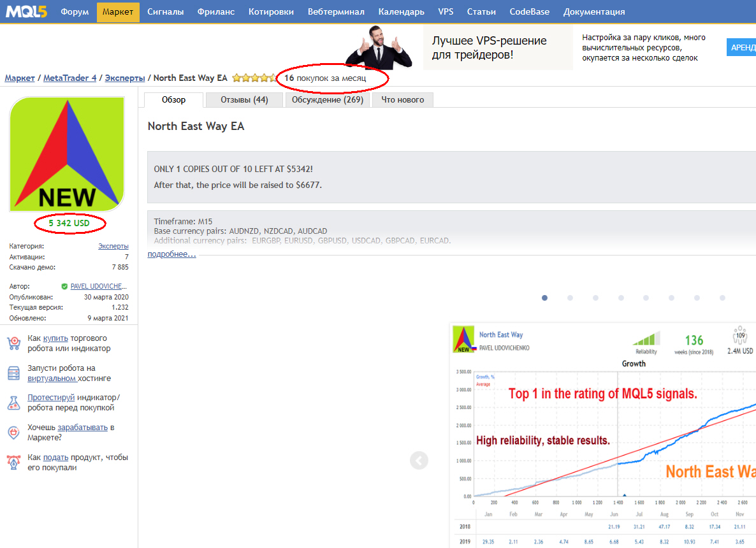This screenshot has width=756, height=548.
Task: Click the flask test-indicator icon
Action: tap(13, 403)
